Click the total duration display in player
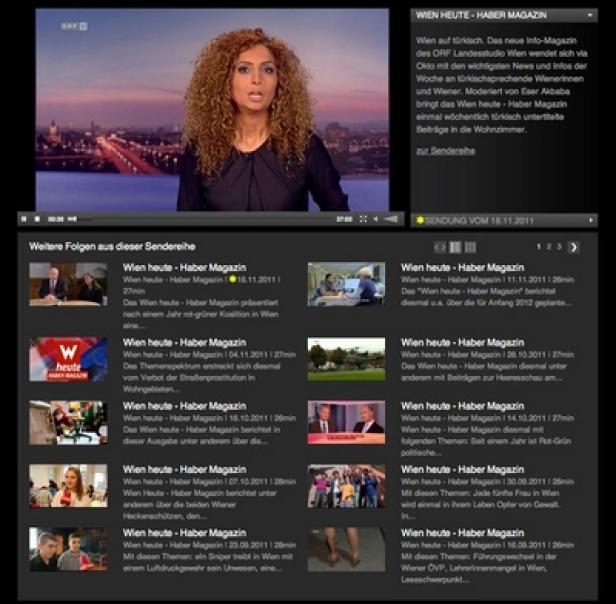This screenshot has height=604, width=616. pos(344,219)
